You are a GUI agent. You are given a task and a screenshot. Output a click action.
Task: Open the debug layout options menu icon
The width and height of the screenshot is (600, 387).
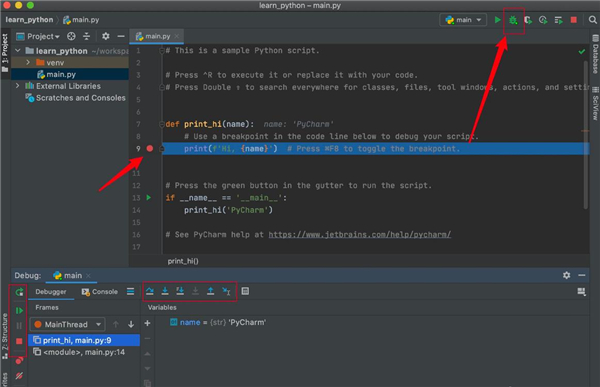pyautogui.click(x=130, y=292)
